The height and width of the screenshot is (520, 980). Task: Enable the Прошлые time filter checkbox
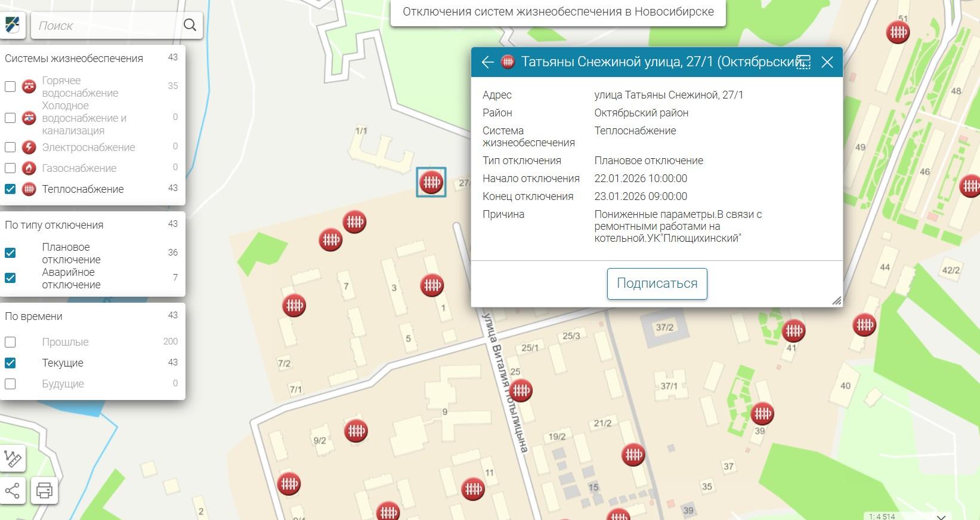[x=10, y=342]
